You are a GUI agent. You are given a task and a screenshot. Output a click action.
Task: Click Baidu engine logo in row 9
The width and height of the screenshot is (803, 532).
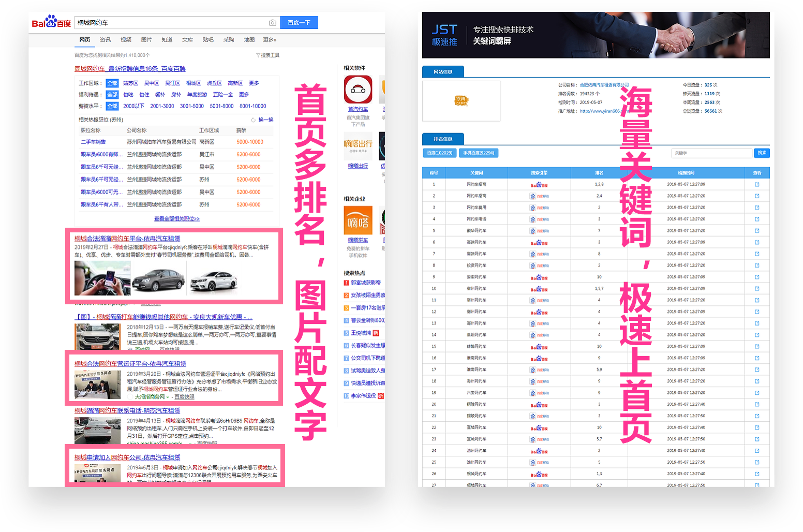click(x=539, y=277)
